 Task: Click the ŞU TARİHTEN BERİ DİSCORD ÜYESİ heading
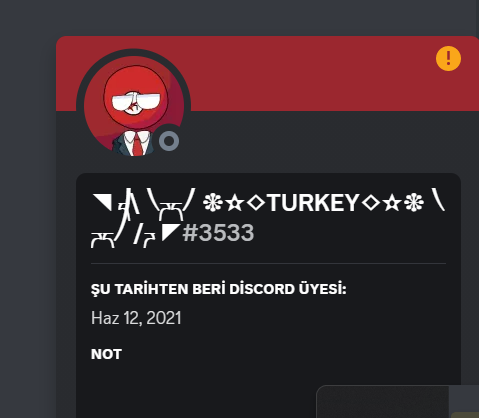tap(219, 289)
